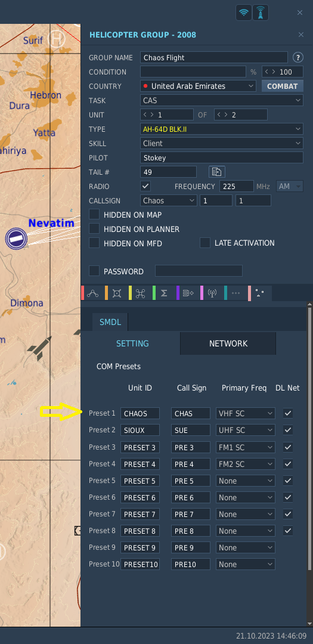Enable Hidden on Planner checkbox

tap(94, 229)
